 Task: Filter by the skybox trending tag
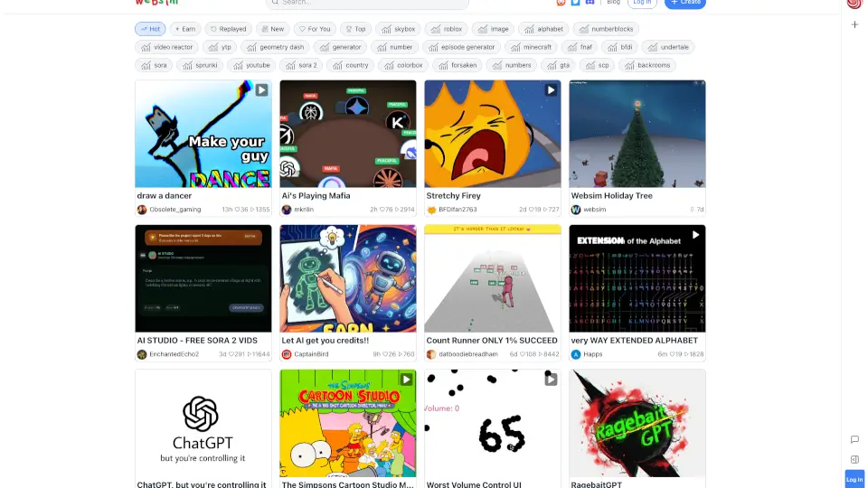(398, 29)
